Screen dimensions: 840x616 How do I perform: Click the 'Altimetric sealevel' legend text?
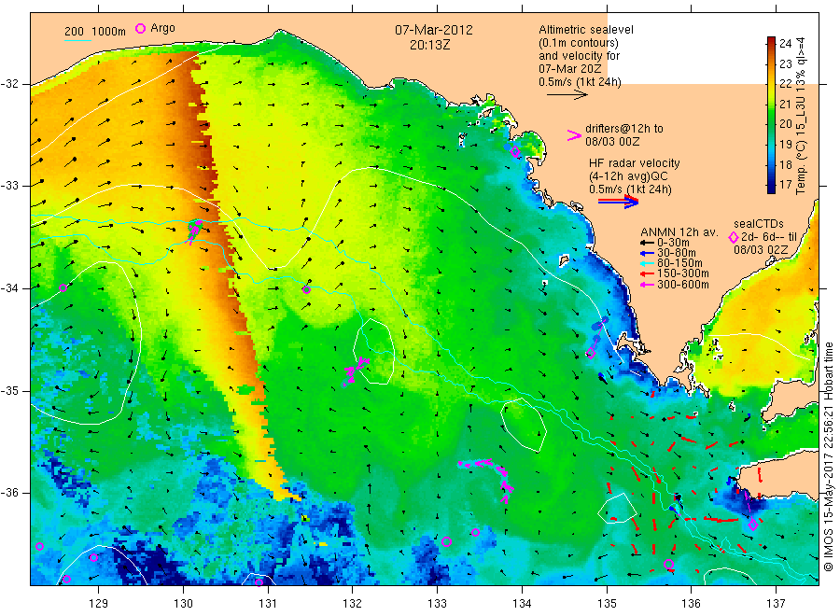[x=586, y=30]
